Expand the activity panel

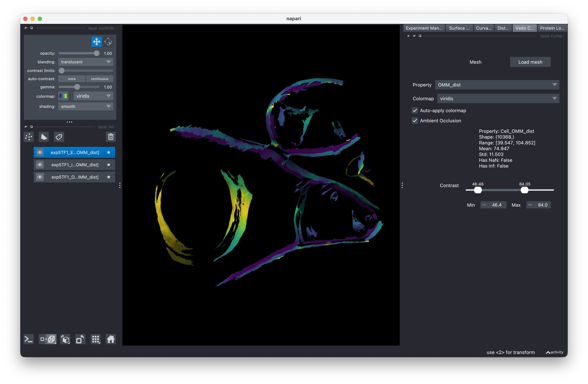[x=555, y=352]
